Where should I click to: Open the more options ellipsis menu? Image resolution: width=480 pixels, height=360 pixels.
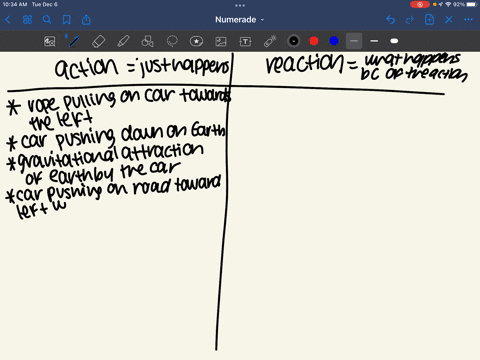tap(468, 20)
